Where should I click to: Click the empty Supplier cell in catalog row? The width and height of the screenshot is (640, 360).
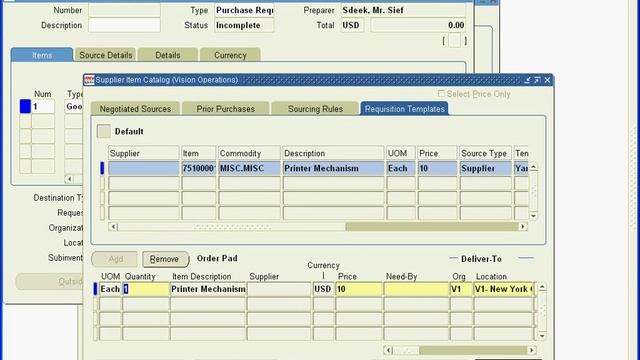[x=144, y=168]
